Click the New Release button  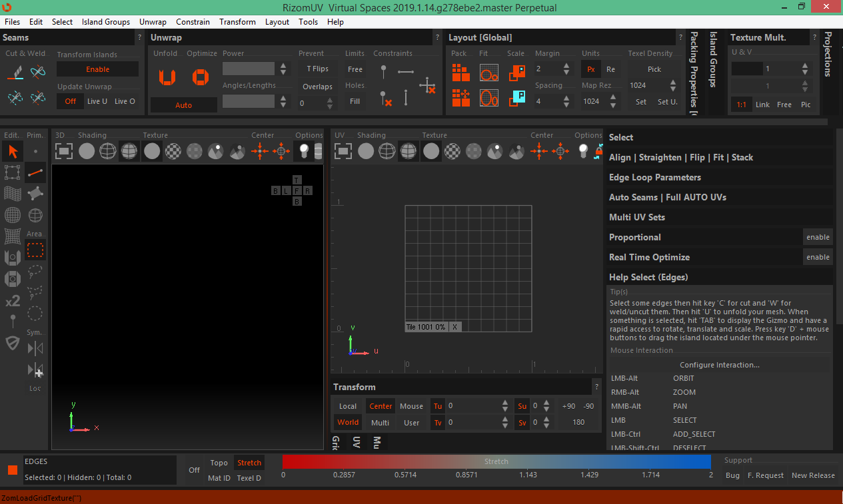pos(812,475)
